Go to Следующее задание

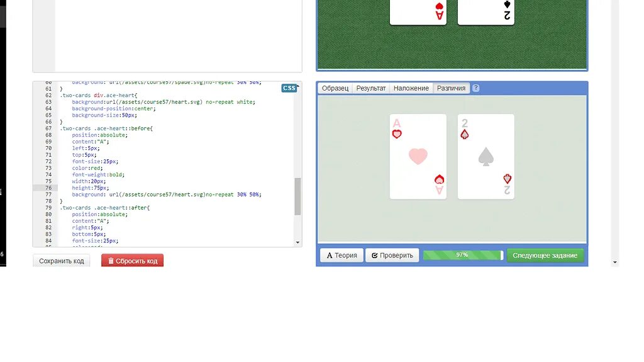pos(545,255)
